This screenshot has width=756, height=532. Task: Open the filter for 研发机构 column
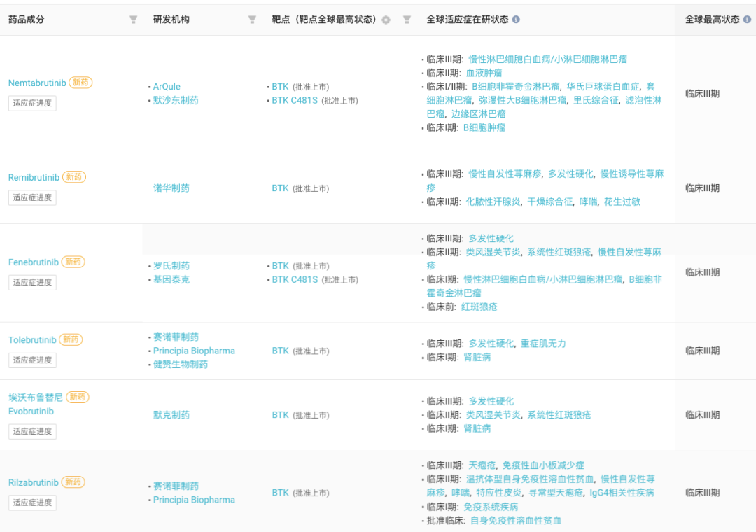point(252,20)
